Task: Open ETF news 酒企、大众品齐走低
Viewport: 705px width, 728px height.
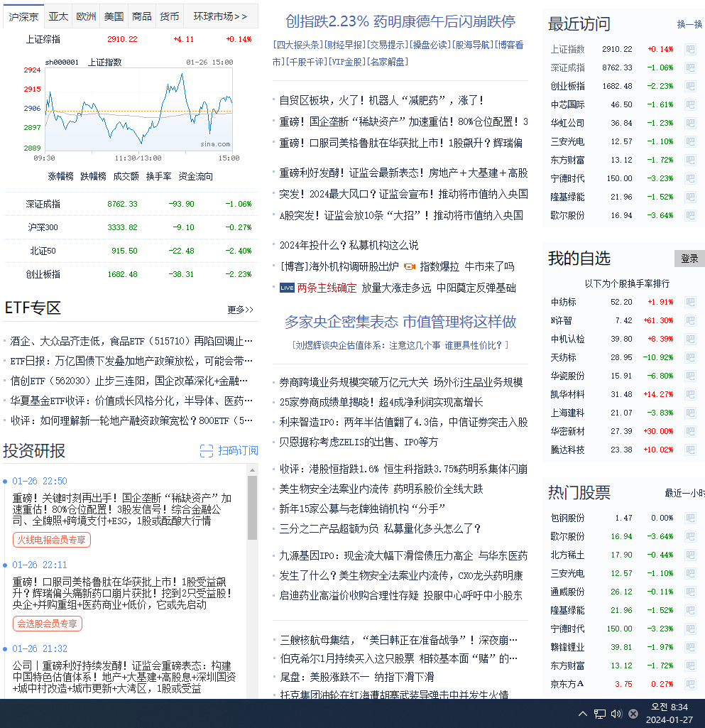Action: pyautogui.click(x=131, y=341)
